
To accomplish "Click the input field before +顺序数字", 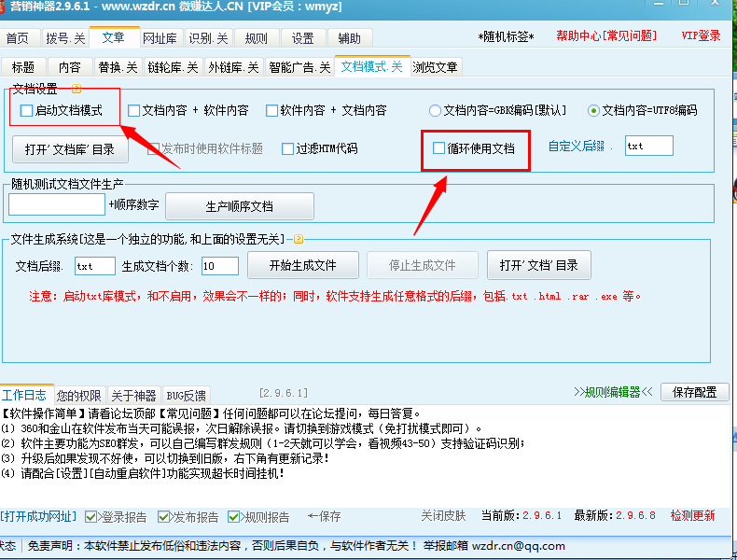I will [x=57, y=204].
